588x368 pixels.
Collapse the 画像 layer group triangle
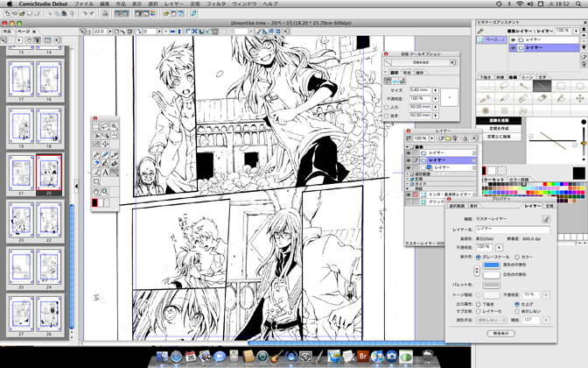coord(407,147)
